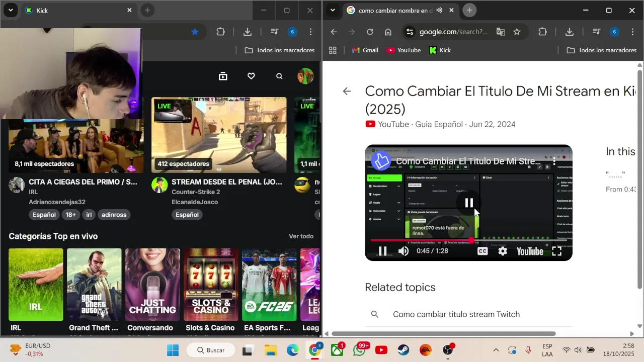Open the Slots & Casino category card
The height and width of the screenshot is (362, 644).
[x=211, y=285]
